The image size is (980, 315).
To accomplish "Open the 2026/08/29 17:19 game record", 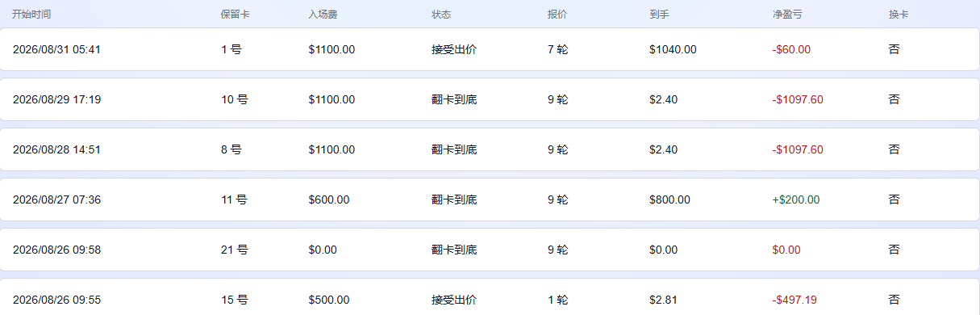I will coord(490,99).
